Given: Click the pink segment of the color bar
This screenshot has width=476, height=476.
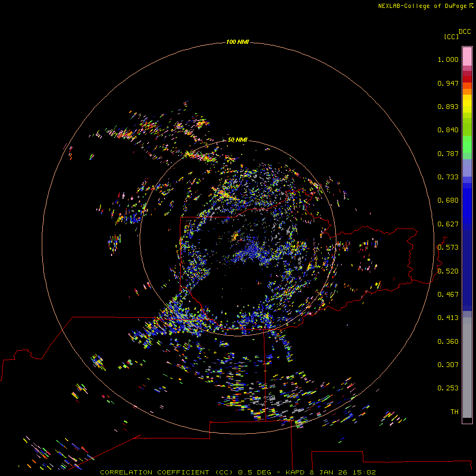Looking at the screenshot, I should pyautogui.click(x=467, y=56).
